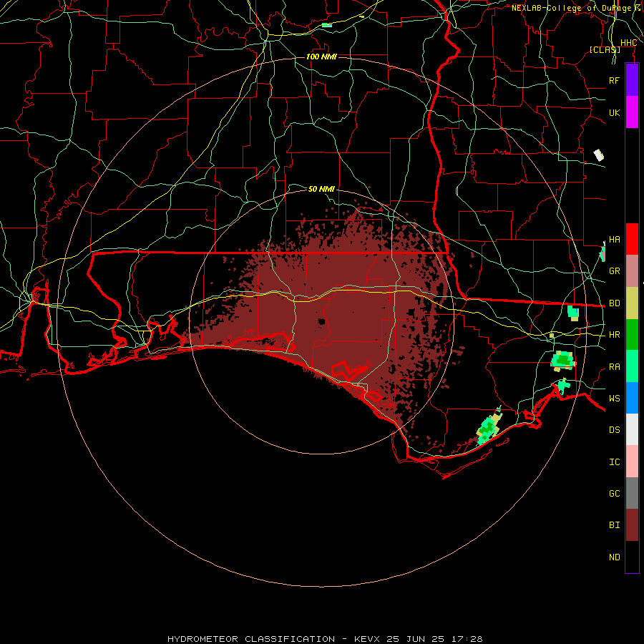Screen dimensions: 644x644
Task: Click the "HA" legend label
Action: 614,240
